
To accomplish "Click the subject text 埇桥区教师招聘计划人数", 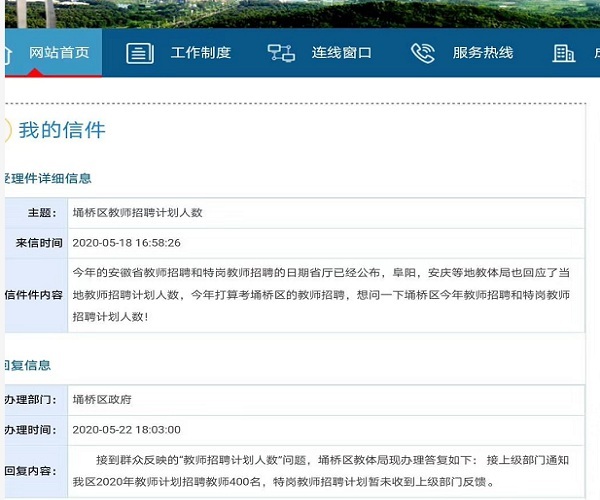I will pos(137,213).
